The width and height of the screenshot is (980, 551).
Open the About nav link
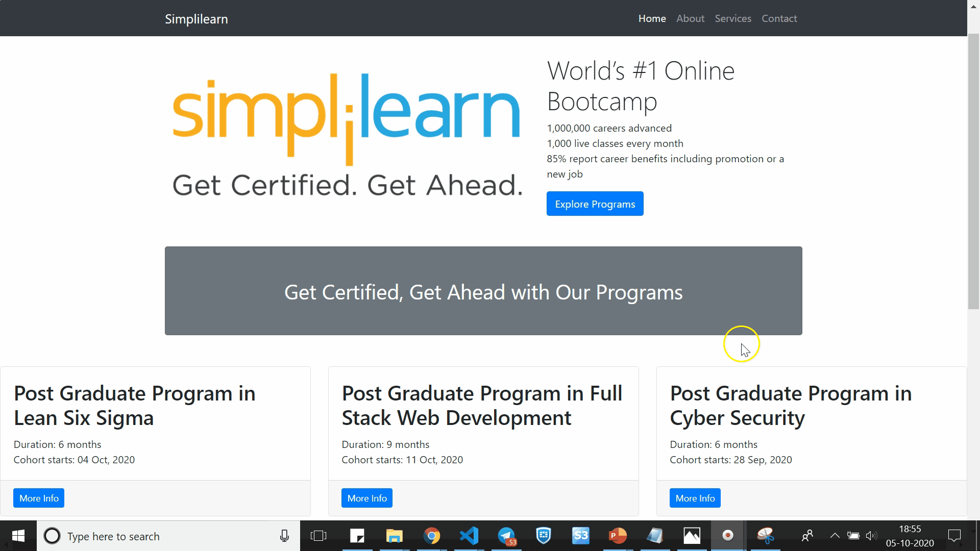[690, 18]
